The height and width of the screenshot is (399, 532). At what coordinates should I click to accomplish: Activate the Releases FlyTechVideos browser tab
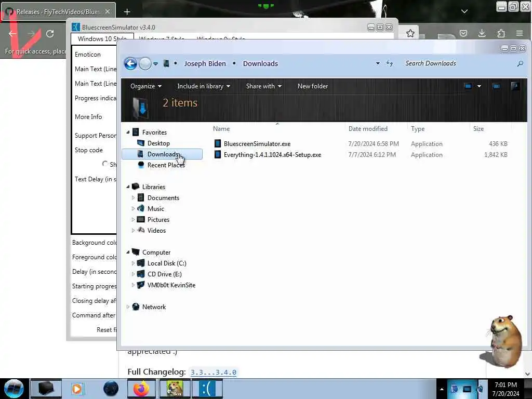tap(58, 11)
